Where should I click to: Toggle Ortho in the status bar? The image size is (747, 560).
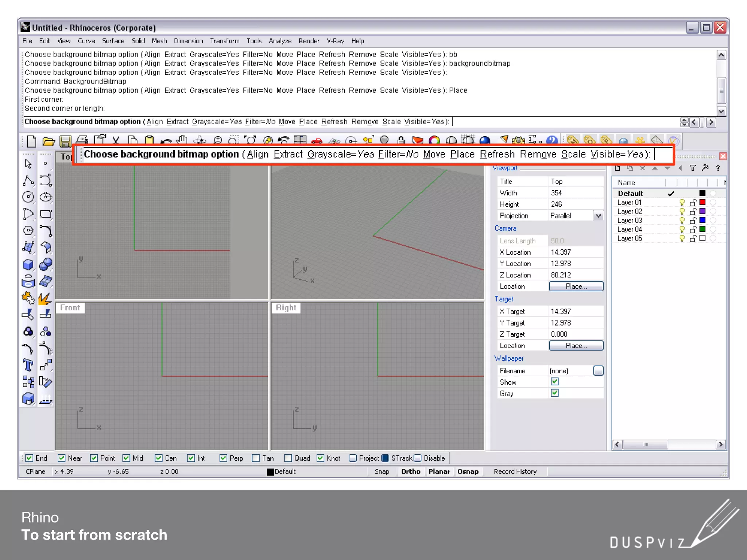411,471
